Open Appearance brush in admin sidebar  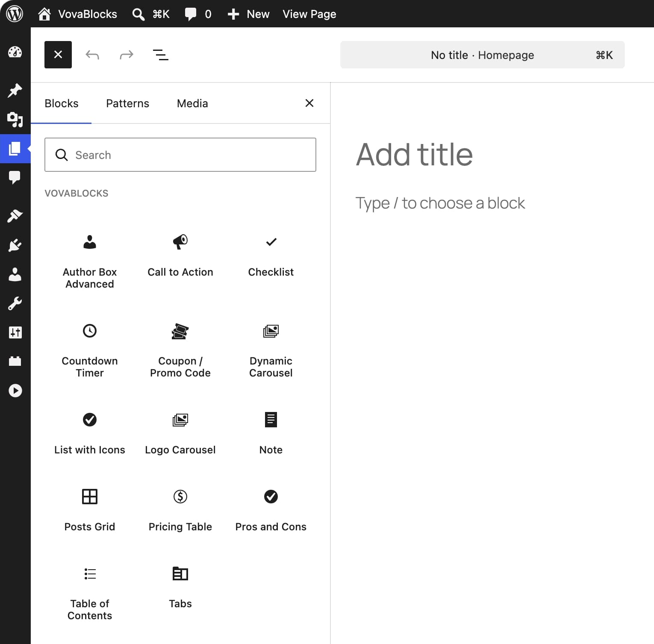[x=15, y=216]
